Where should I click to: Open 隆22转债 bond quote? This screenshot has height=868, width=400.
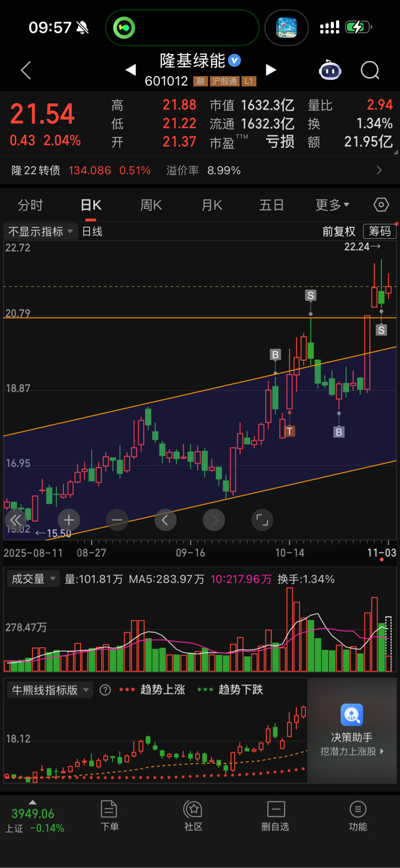tap(81, 170)
